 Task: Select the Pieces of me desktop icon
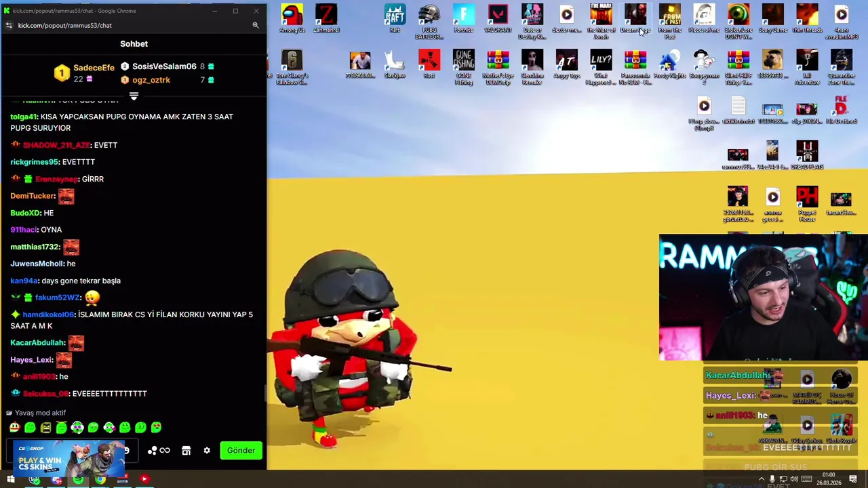[704, 19]
